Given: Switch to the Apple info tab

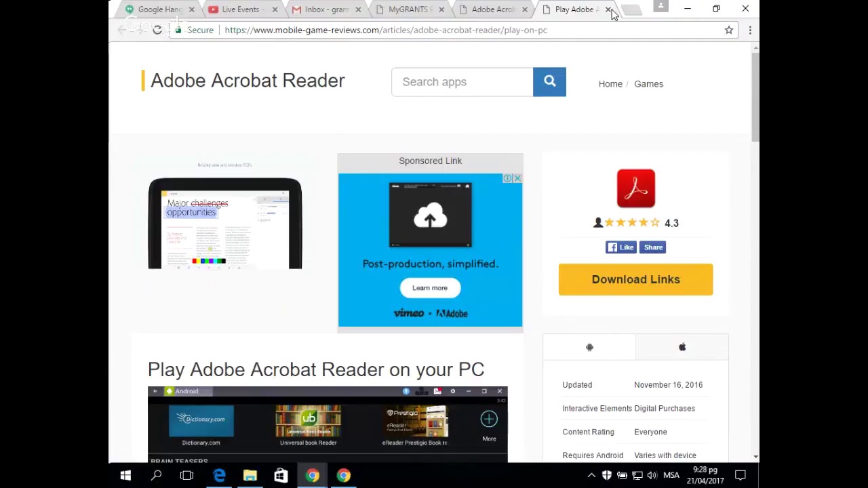Looking at the screenshot, I should coord(682,347).
